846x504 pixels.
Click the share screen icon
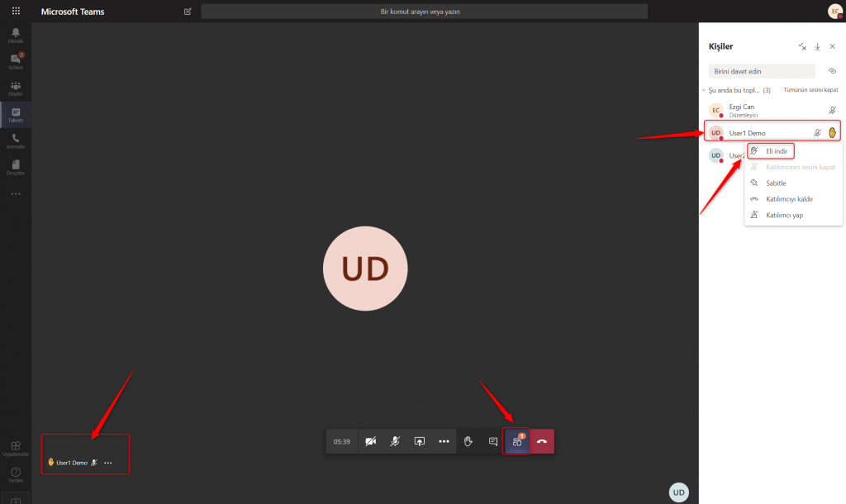[420, 441]
